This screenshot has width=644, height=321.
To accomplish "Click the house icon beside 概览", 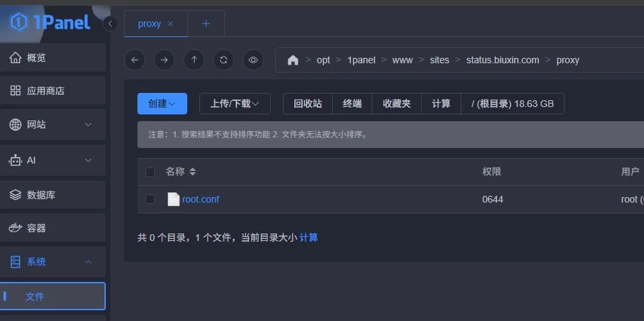I will tap(15, 57).
